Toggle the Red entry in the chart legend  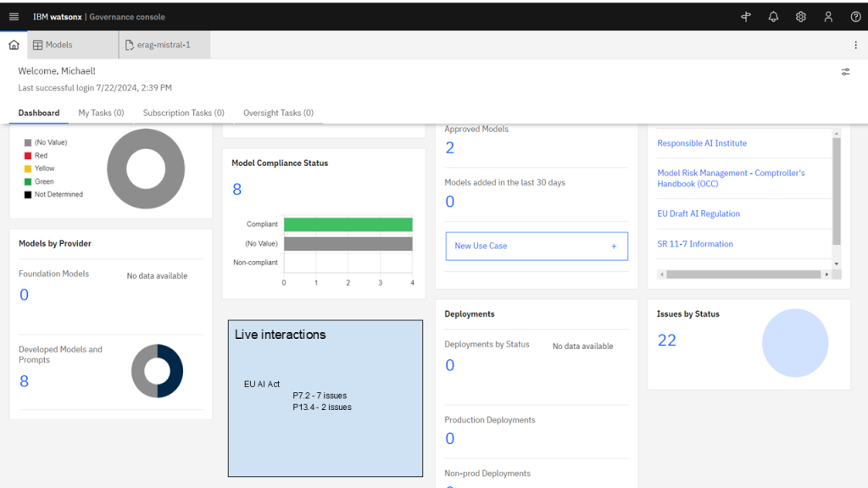click(38, 157)
